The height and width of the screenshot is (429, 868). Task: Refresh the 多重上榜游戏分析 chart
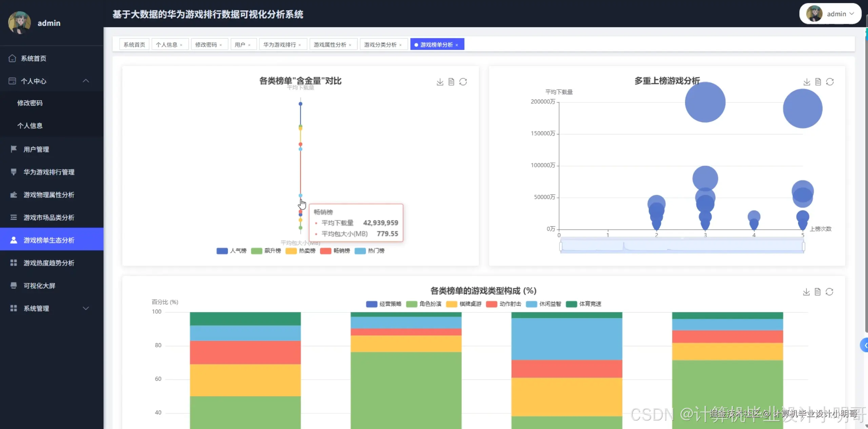click(x=830, y=82)
